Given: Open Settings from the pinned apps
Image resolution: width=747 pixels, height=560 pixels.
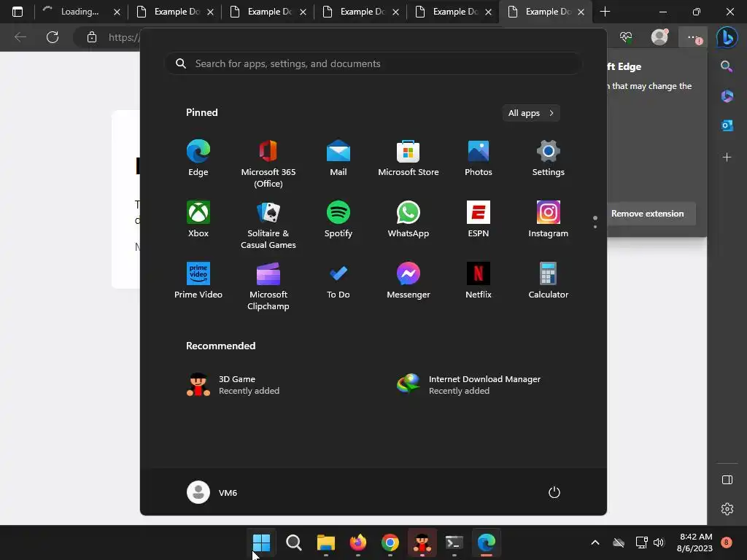Looking at the screenshot, I should [549, 158].
